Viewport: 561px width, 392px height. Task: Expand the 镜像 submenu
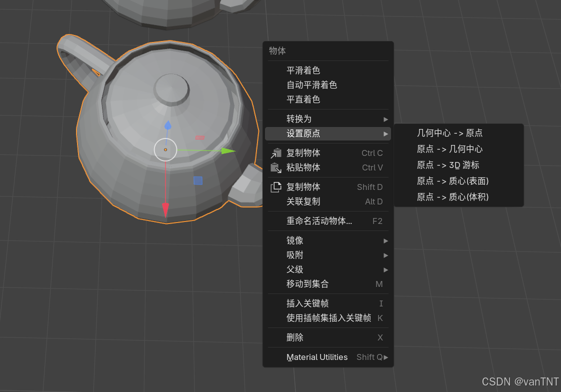tap(327, 240)
